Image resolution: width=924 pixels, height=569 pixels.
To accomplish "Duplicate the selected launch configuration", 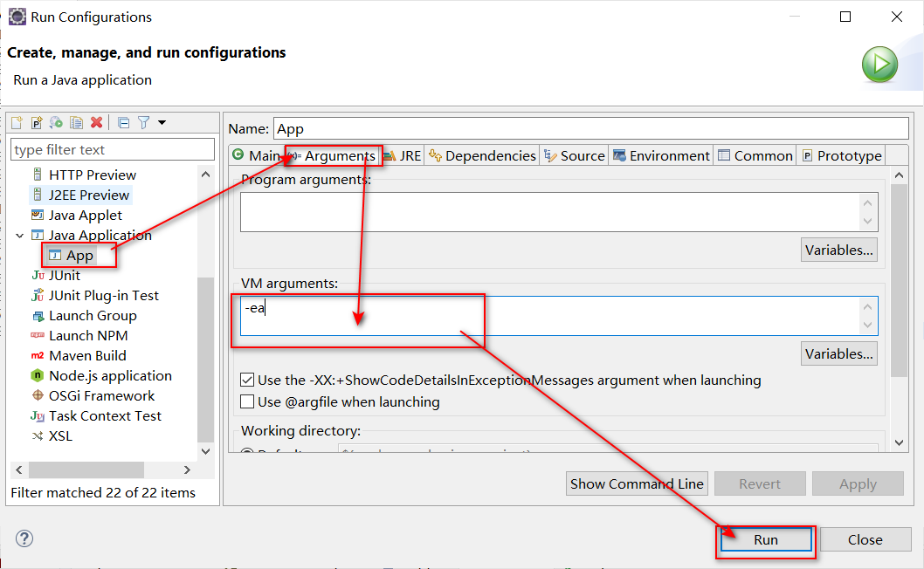I will (x=75, y=122).
